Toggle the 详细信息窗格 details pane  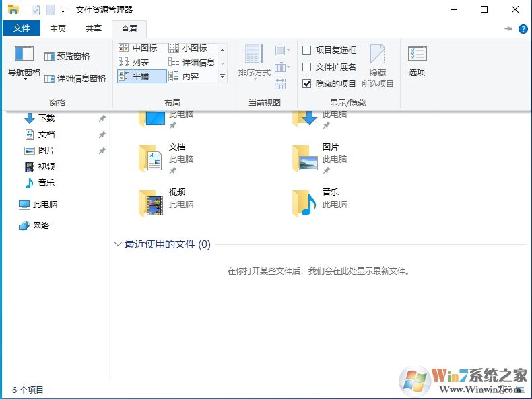pyautogui.click(x=75, y=79)
